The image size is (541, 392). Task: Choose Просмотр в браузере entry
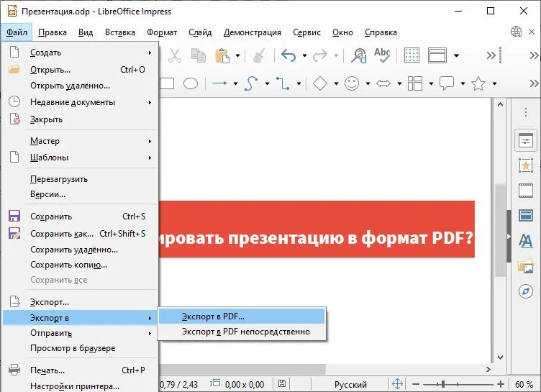[80, 348]
